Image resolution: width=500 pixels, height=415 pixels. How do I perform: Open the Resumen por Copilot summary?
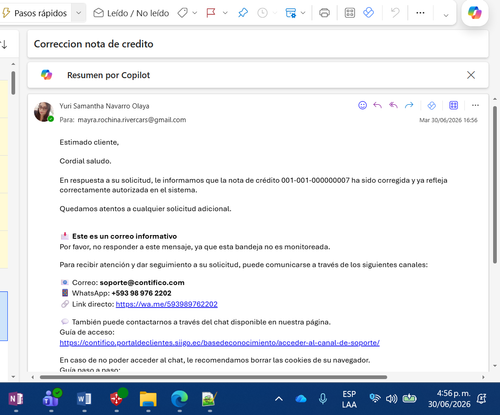[109, 75]
